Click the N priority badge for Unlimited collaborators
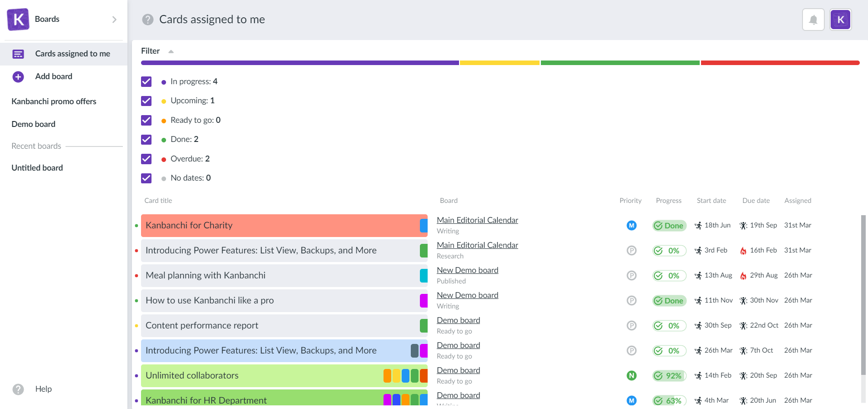Image resolution: width=868 pixels, height=409 pixels. point(631,376)
